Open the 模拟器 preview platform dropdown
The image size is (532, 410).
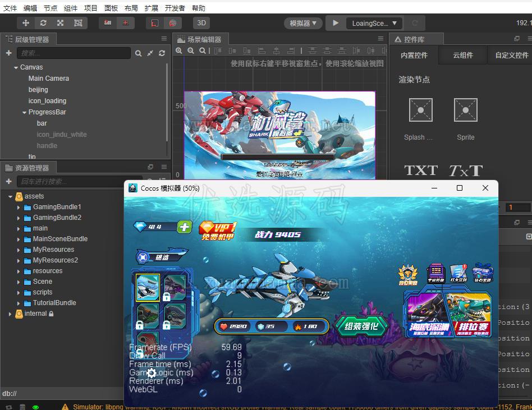(303, 23)
